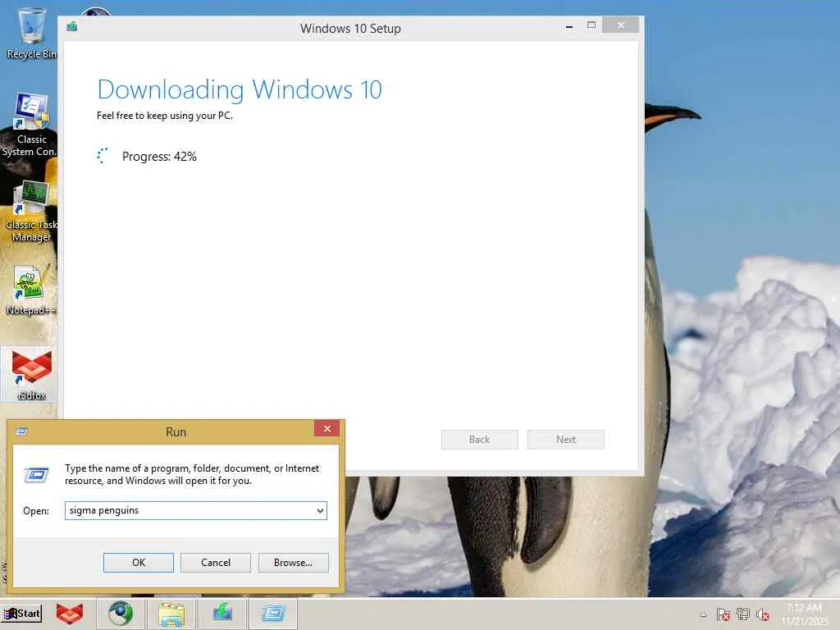Minimize the Windows 10 Setup window
840x630 pixels.
click(x=569, y=25)
